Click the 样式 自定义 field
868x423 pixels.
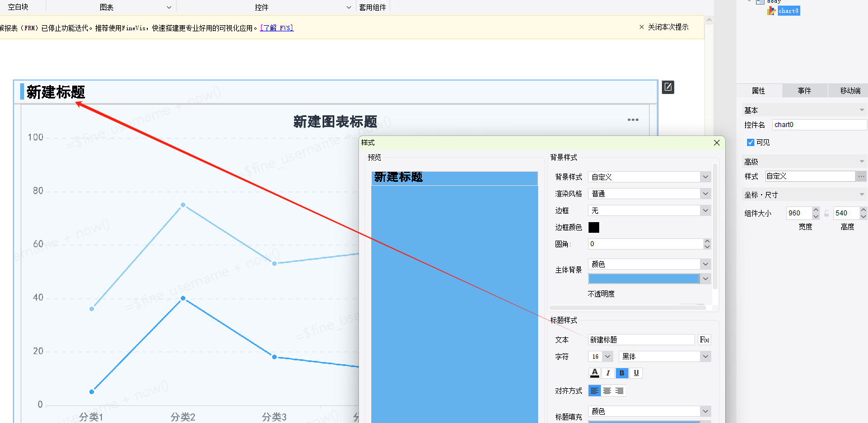pos(810,176)
